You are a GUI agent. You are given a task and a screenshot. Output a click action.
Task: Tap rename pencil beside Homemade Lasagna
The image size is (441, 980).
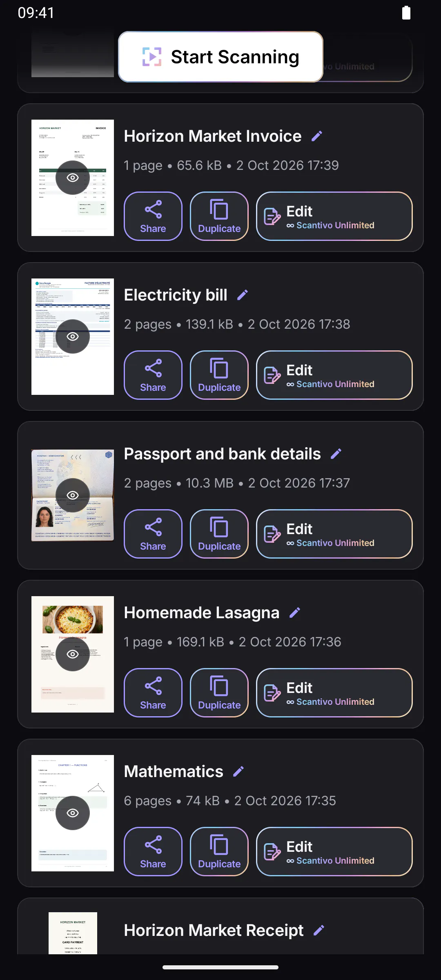[x=295, y=612]
